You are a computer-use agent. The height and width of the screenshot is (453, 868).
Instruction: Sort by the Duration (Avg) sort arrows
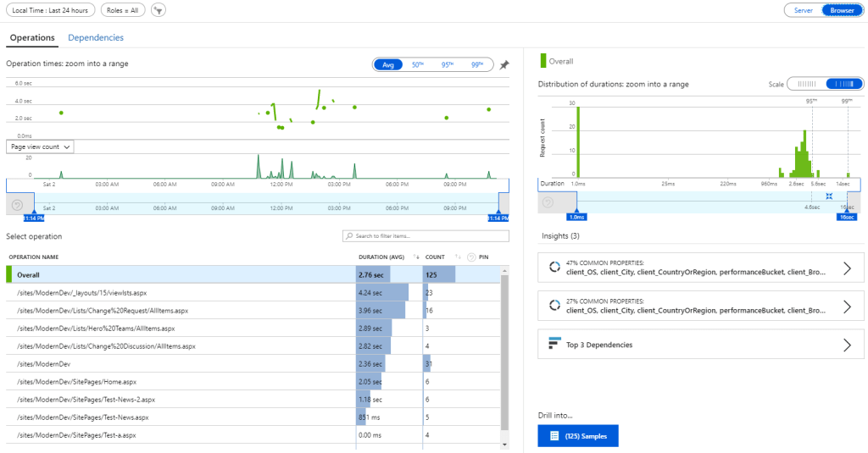tap(416, 257)
